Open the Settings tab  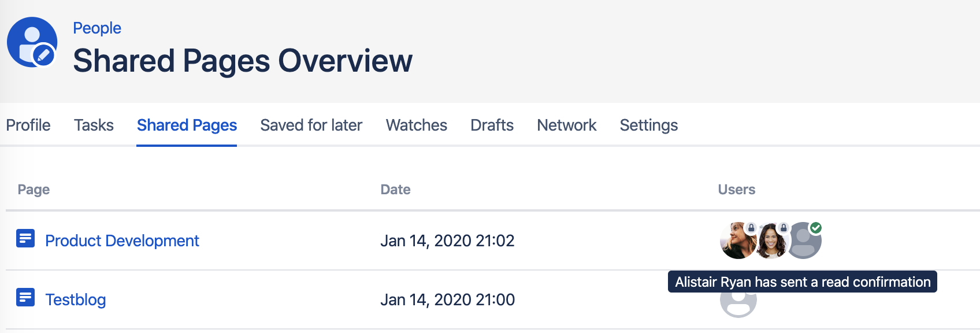649,125
